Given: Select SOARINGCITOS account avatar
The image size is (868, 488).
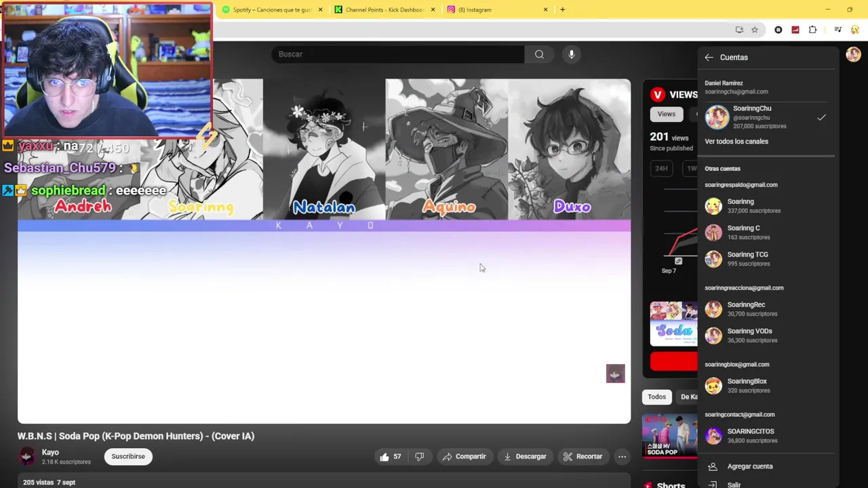Looking at the screenshot, I should (713, 436).
